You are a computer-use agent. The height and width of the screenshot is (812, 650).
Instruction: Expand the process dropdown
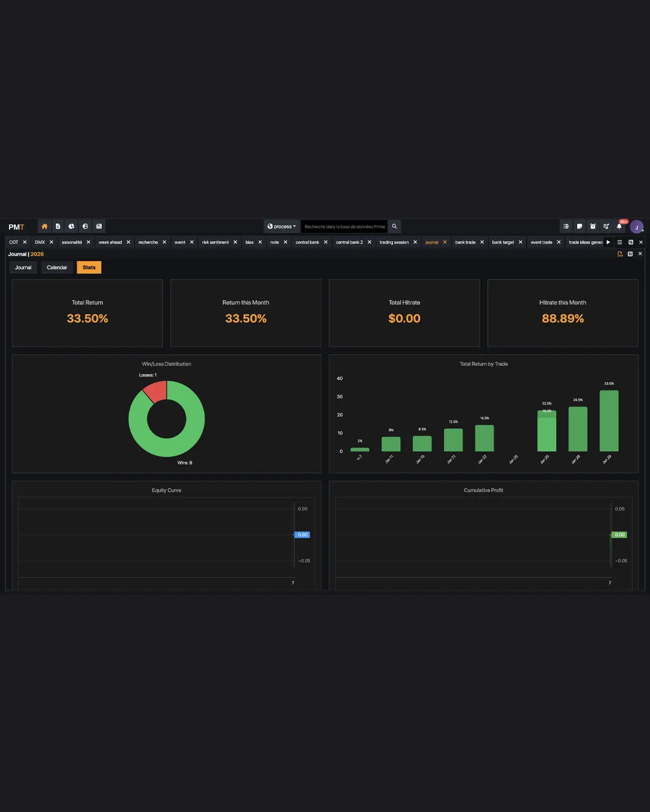pos(282,226)
